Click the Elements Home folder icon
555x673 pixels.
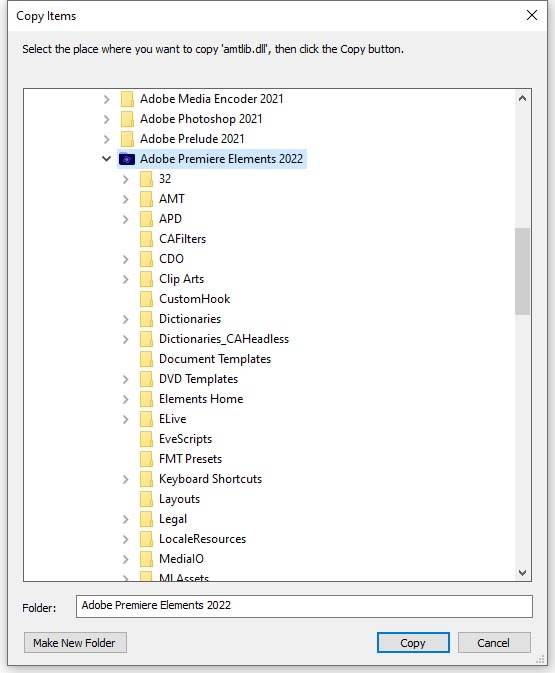coord(146,399)
